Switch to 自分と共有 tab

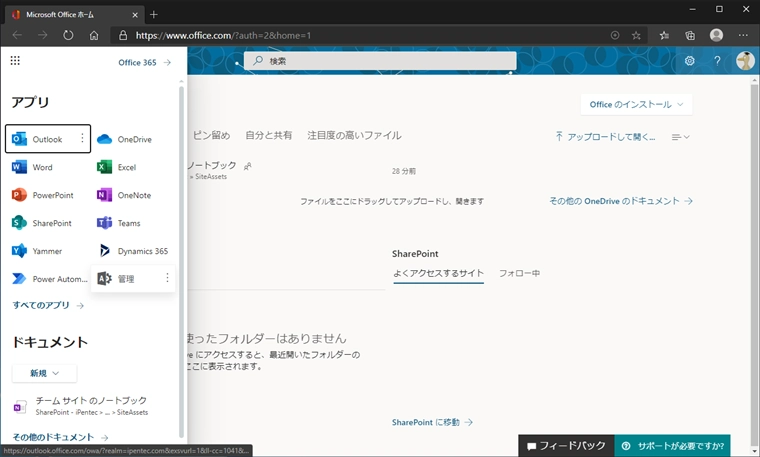point(269,135)
